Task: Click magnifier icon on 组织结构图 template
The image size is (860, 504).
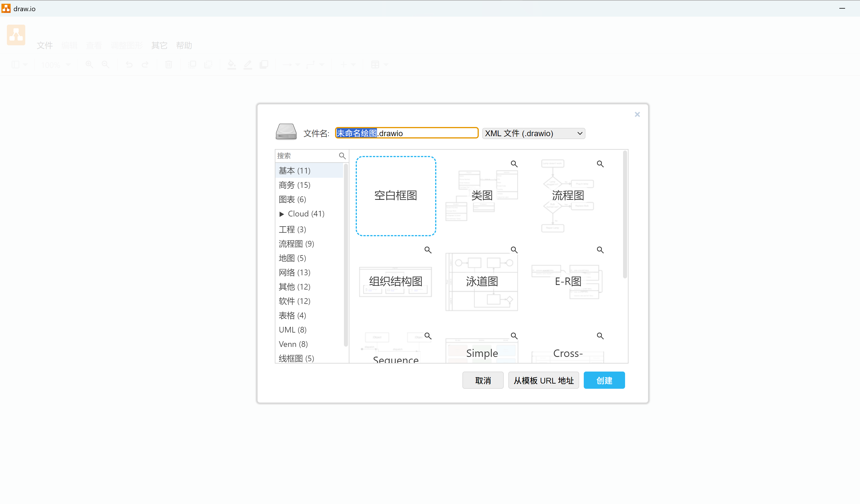Action: (x=428, y=250)
